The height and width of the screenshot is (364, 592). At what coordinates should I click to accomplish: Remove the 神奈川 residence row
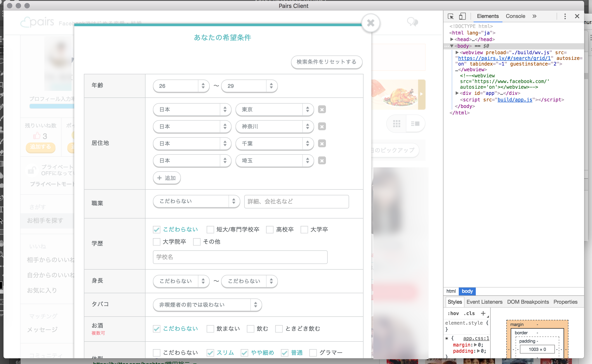click(322, 126)
